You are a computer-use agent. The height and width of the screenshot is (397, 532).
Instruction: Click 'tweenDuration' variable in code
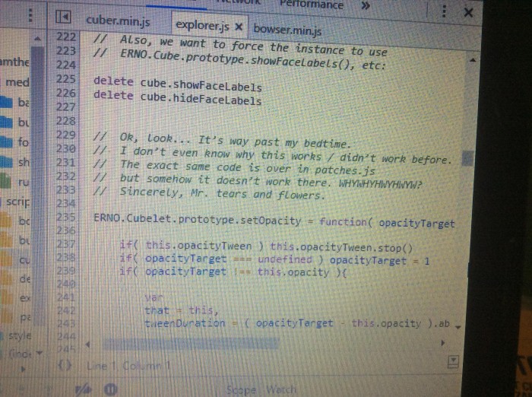(185, 322)
